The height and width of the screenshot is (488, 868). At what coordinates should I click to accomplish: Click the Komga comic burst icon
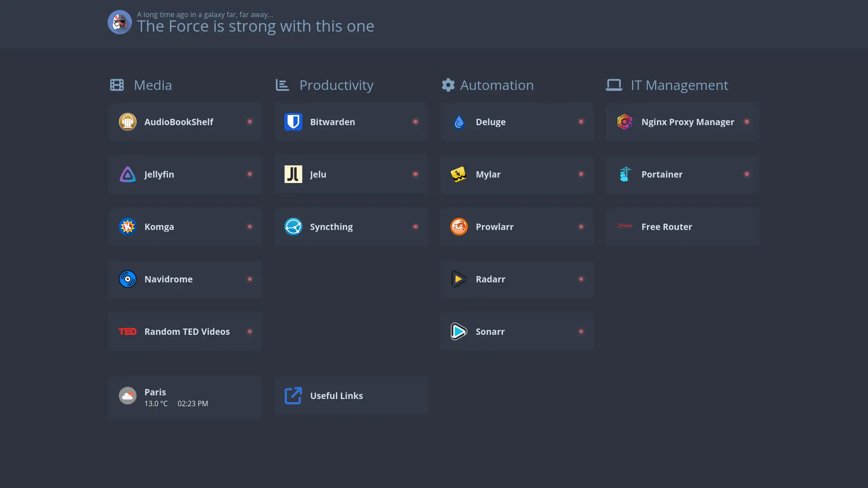click(x=127, y=226)
